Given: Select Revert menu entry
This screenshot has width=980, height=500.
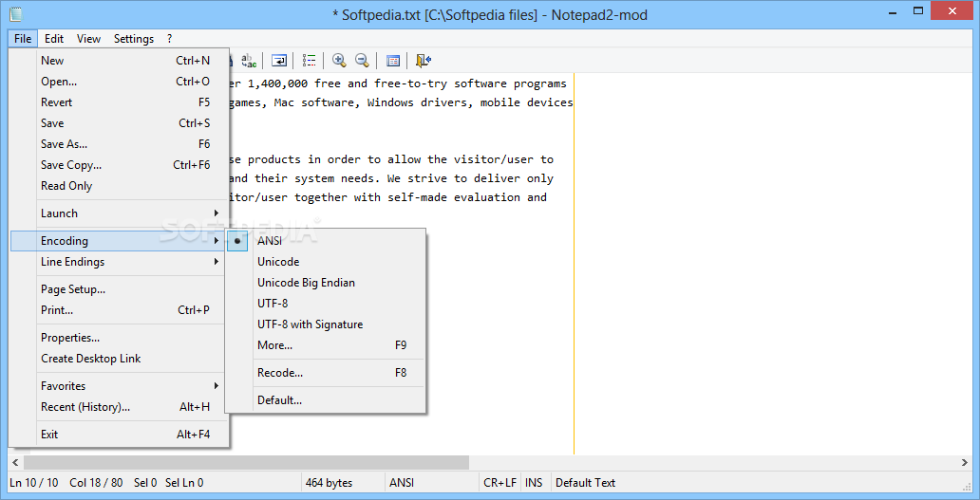Looking at the screenshot, I should pos(120,102).
